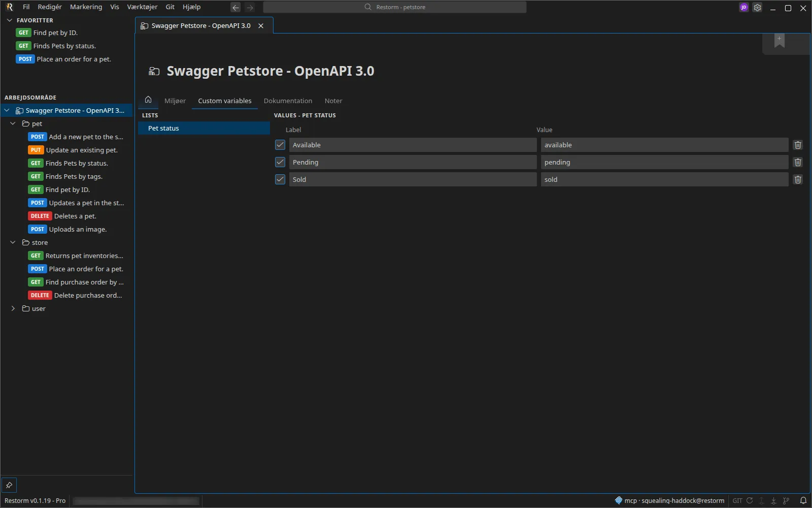Push Git changes with the up arrow
Viewport: 812px width, 508px height.
761,501
